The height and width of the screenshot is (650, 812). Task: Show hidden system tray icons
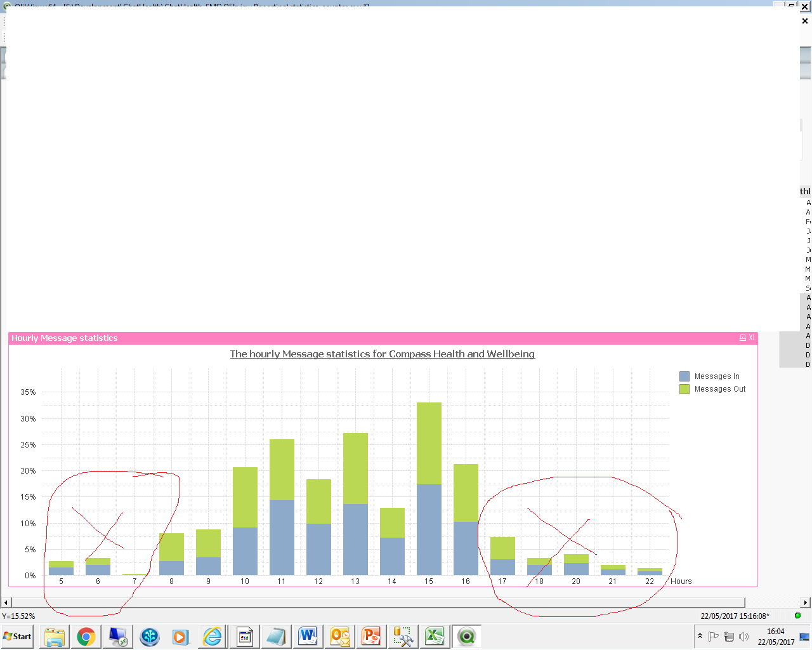click(x=700, y=637)
